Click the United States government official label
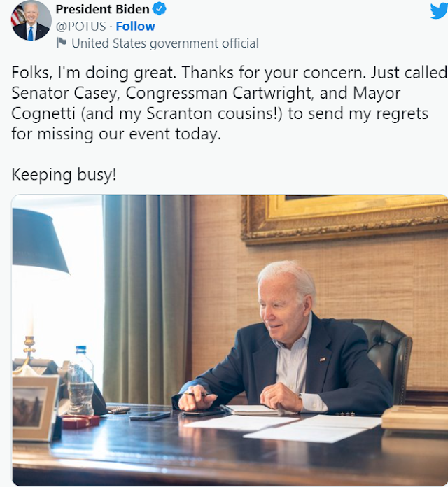 165,43
